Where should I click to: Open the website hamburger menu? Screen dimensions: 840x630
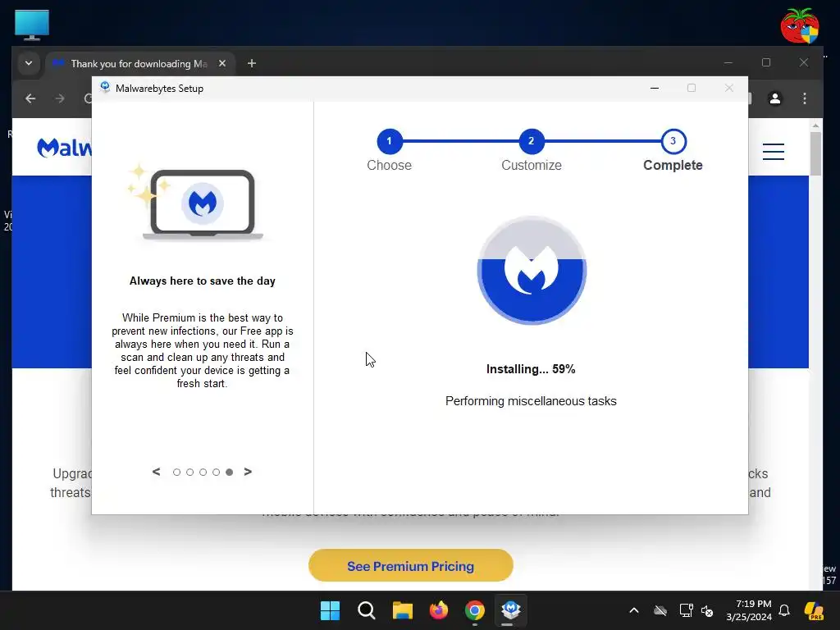pos(773,152)
